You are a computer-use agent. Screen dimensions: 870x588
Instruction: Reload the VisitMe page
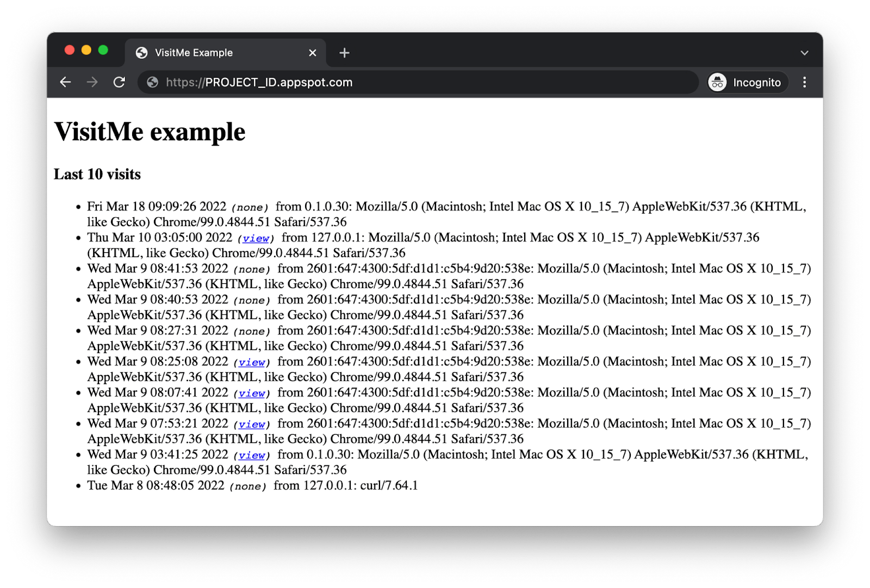click(119, 82)
